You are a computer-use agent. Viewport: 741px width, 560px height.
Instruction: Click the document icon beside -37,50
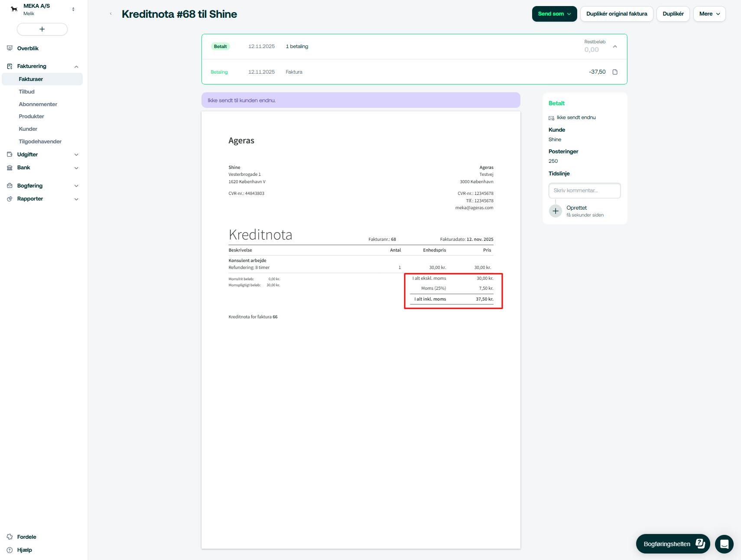click(x=615, y=72)
